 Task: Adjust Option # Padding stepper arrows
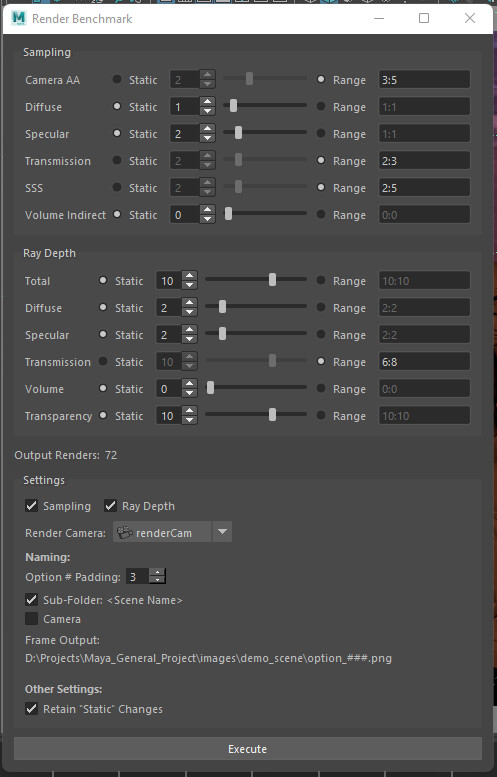tap(158, 576)
